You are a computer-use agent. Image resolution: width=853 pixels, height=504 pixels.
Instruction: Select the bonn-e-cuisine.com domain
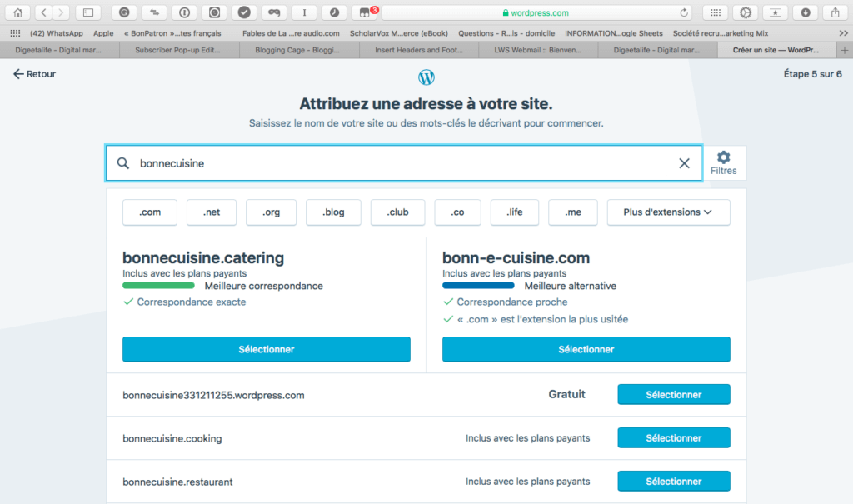pyautogui.click(x=586, y=349)
